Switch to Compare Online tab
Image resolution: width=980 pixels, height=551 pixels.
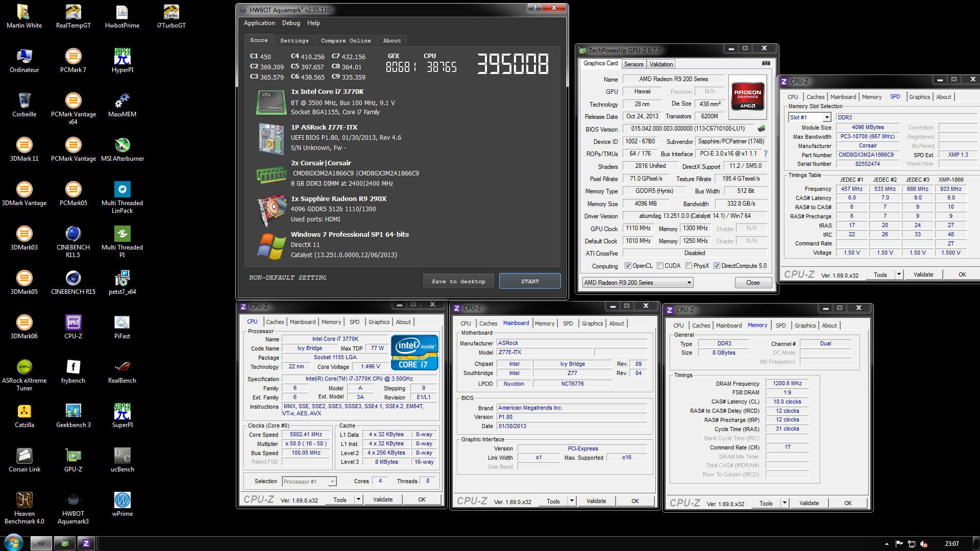tap(346, 40)
